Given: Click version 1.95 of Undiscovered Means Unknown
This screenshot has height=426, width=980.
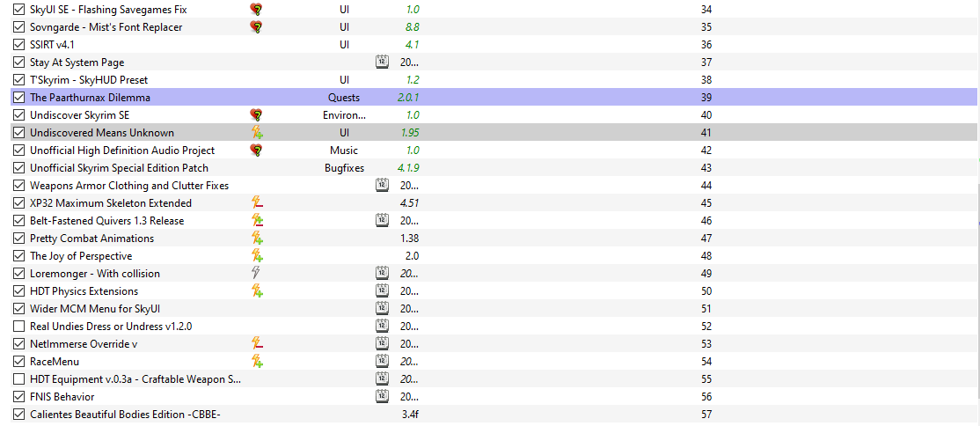Looking at the screenshot, I should coord(409,133).
